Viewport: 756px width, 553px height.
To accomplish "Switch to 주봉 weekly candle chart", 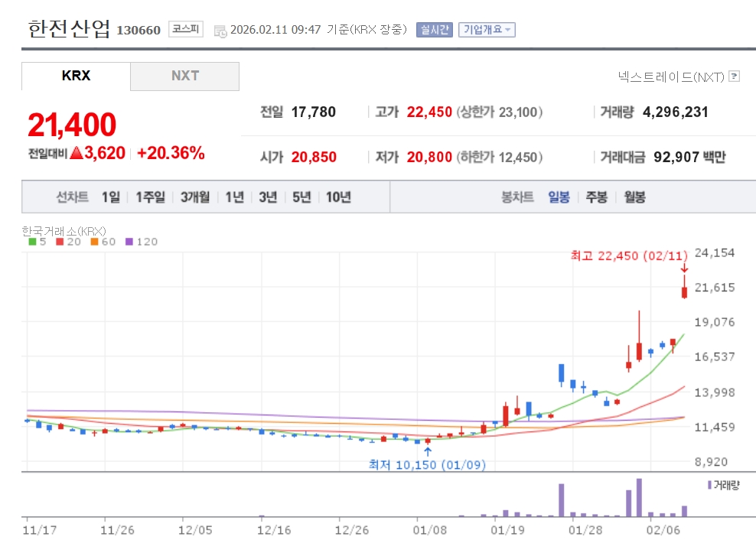I will tap(596, 197).
